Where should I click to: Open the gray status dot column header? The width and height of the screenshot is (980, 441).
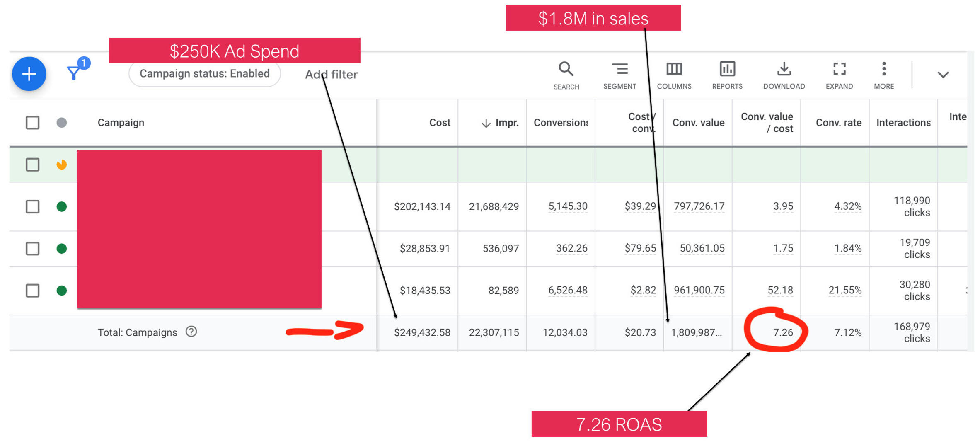[x=62, y=123]
